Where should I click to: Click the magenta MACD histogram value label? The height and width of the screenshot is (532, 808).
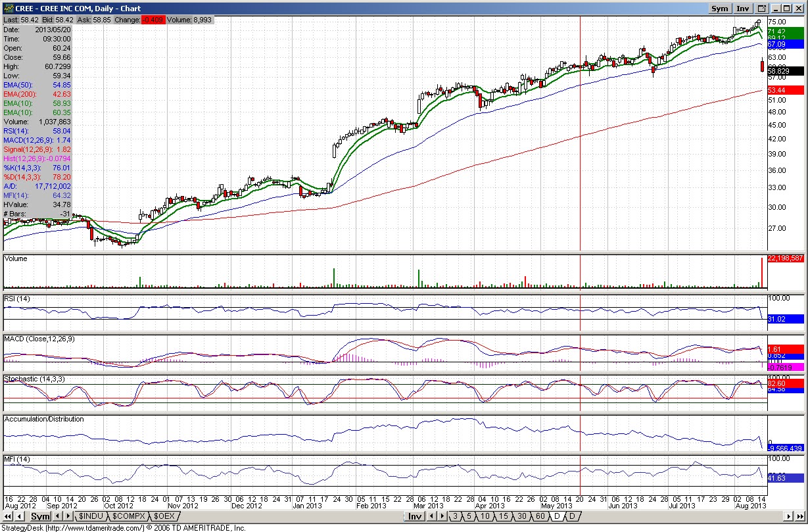pyautogui.click(x=785, y=367)
